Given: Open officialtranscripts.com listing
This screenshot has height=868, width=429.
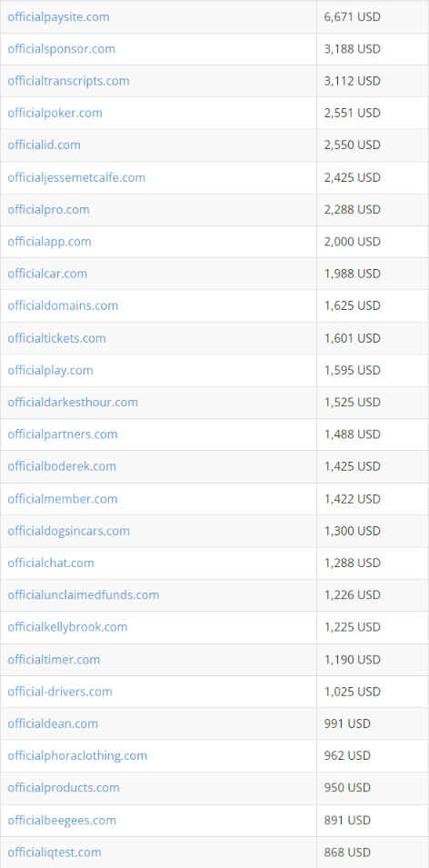Looking at the screenshot, I should (x=68, y=81).
